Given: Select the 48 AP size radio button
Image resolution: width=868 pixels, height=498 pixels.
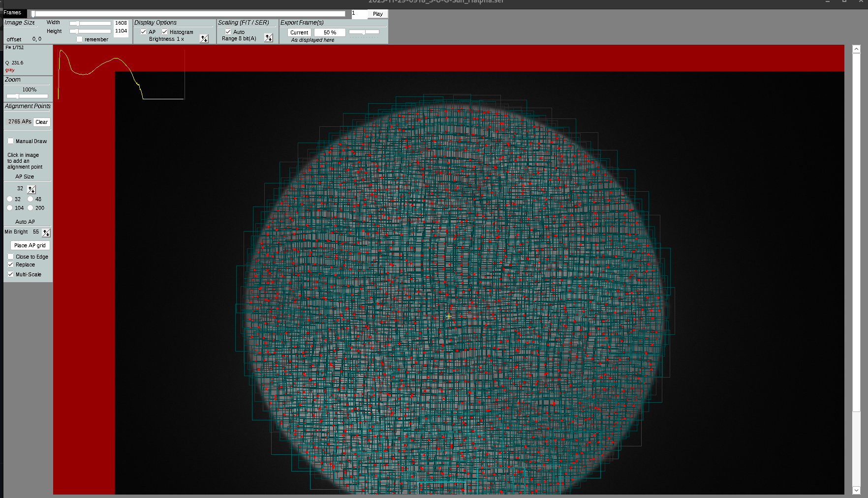Looking at the screenshot, I should point(31,199).
